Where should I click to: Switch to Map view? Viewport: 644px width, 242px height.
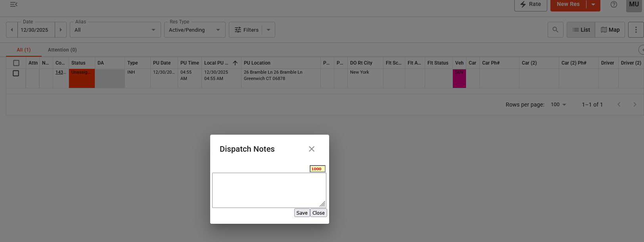pos(610,30)
